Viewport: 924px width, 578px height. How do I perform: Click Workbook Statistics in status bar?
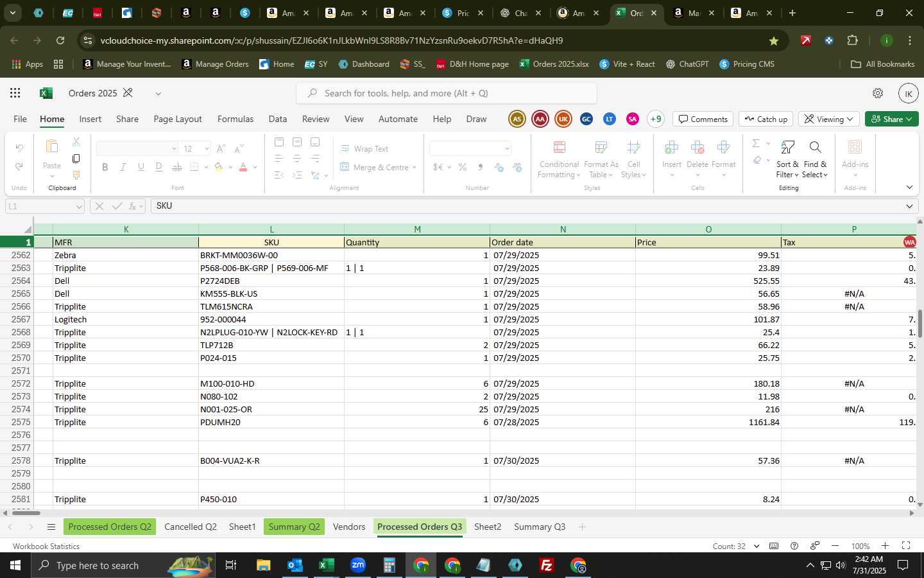(x=46, y=546)
